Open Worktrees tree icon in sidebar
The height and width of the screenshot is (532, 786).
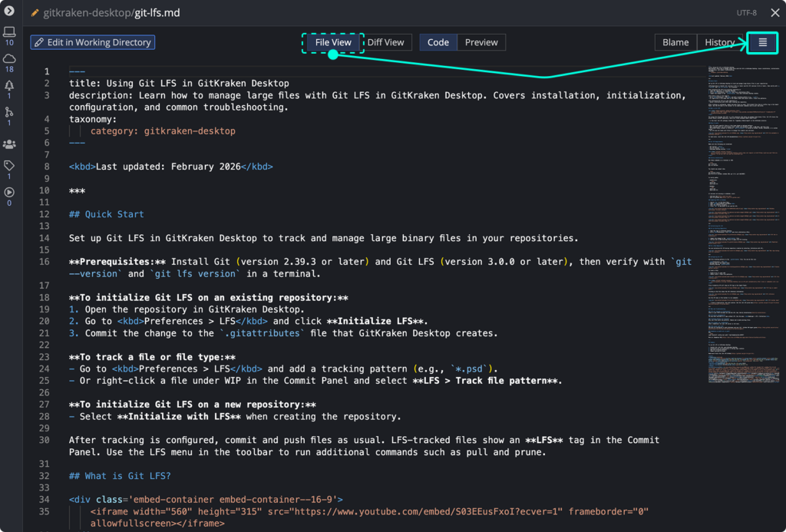point(9,85)
